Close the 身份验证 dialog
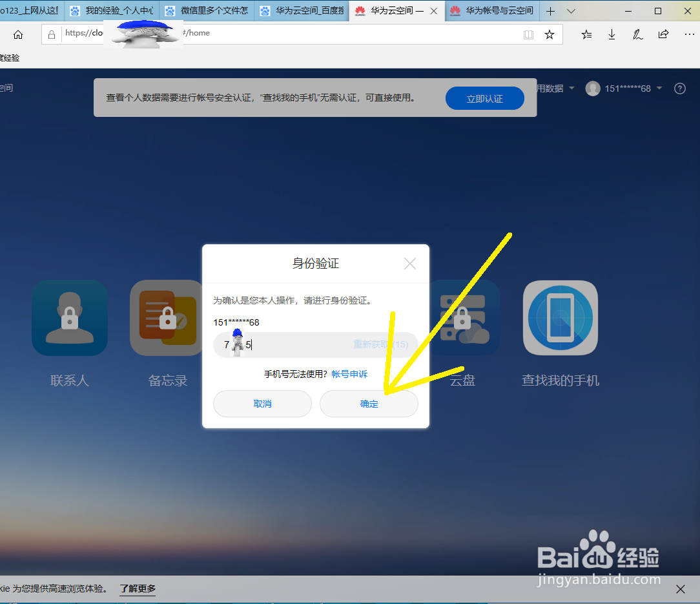 (410, 264)
